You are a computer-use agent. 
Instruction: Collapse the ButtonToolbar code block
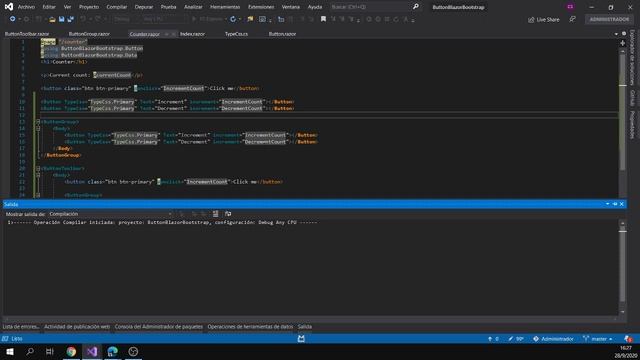pos(38,168)
